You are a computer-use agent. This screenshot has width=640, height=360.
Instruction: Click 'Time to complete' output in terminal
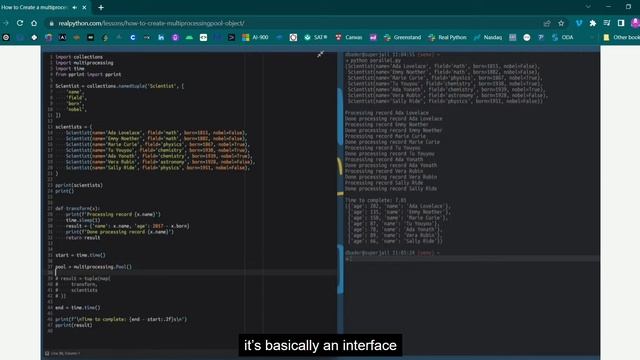pyautogui.click(x=376, y=200)
